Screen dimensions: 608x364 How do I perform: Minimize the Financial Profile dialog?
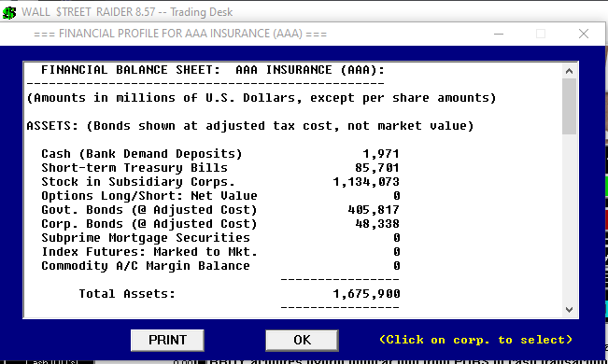[x=499, y=35]
